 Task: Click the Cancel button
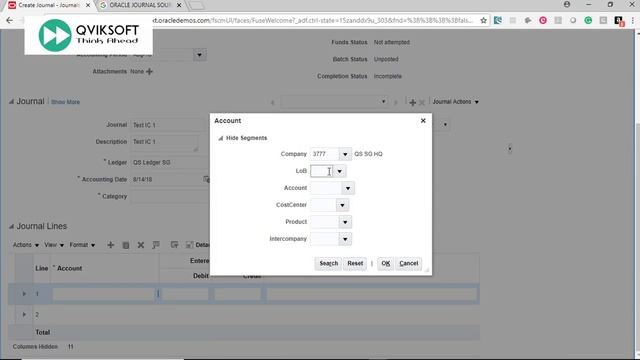click(x=409, y=263)
